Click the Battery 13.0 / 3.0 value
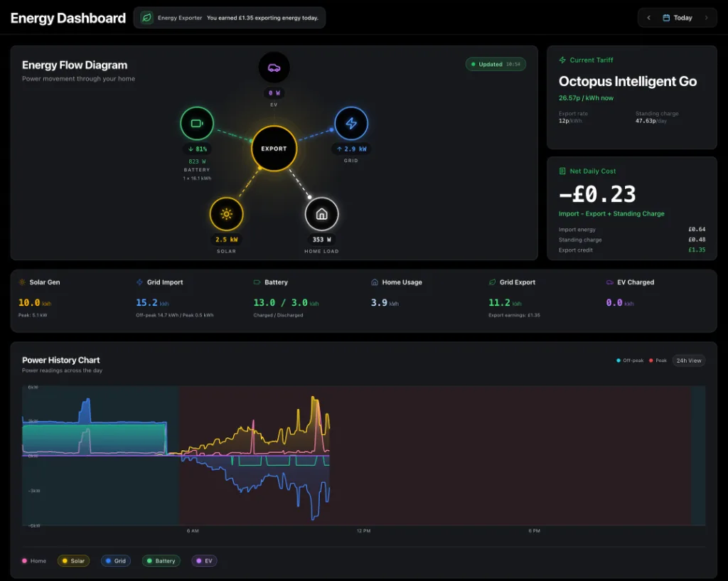The width and height of the screenshot is (728, 581). [286, 303]
